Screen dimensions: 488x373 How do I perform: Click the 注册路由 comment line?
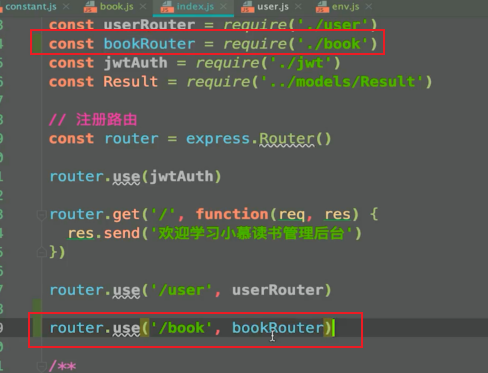pyautogui.click(x=93, y=120)
